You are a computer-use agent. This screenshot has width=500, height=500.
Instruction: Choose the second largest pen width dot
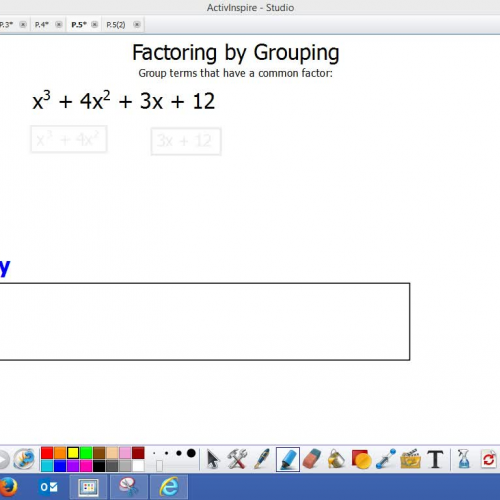(x=179, y=453)
